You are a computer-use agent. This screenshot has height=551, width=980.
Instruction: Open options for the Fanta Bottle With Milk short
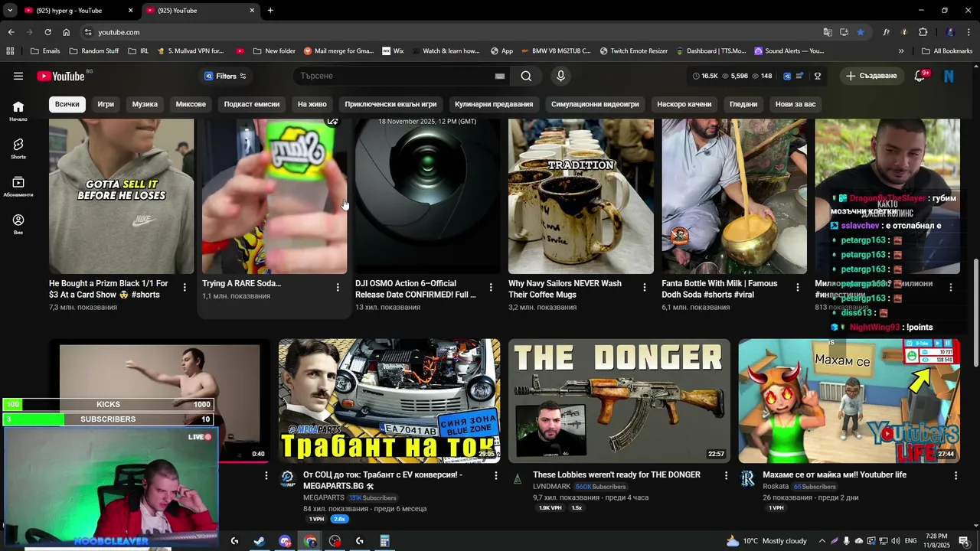coord(797,288)
